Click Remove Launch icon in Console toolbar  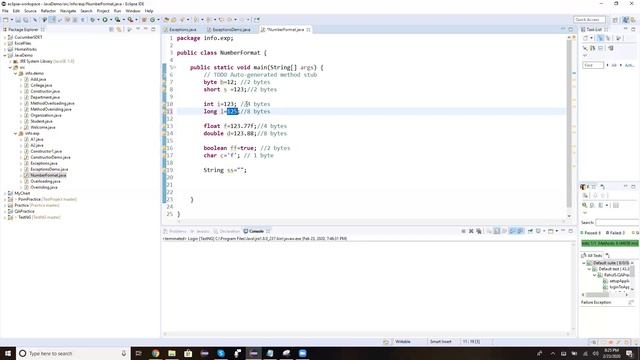point(471,231)
